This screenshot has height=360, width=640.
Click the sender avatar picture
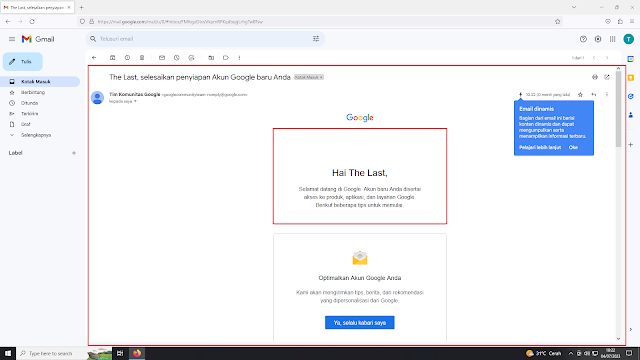point(98,98)
